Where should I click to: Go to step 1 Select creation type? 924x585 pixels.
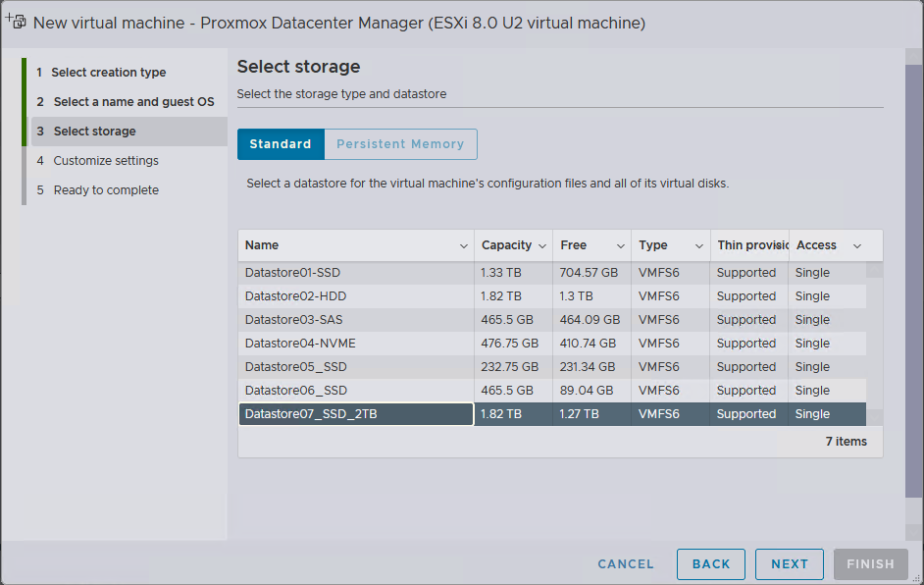pyautogui.click(x=108, y=73)
